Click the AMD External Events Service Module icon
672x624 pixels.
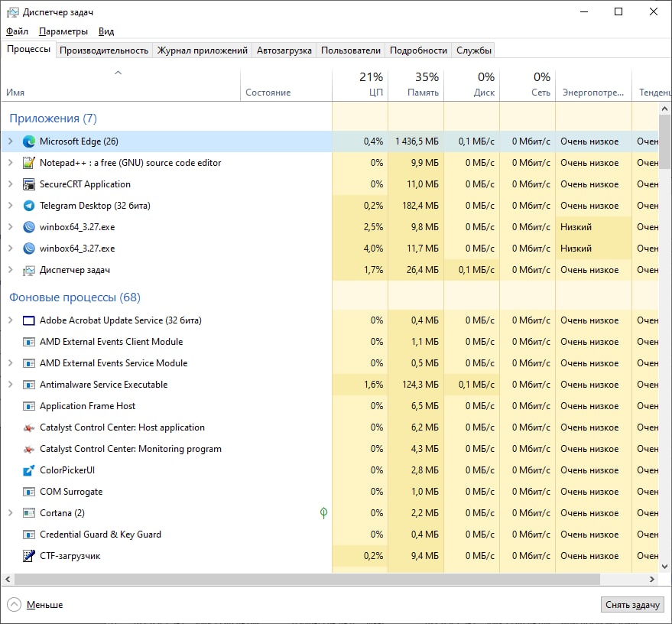coord(29,363)
